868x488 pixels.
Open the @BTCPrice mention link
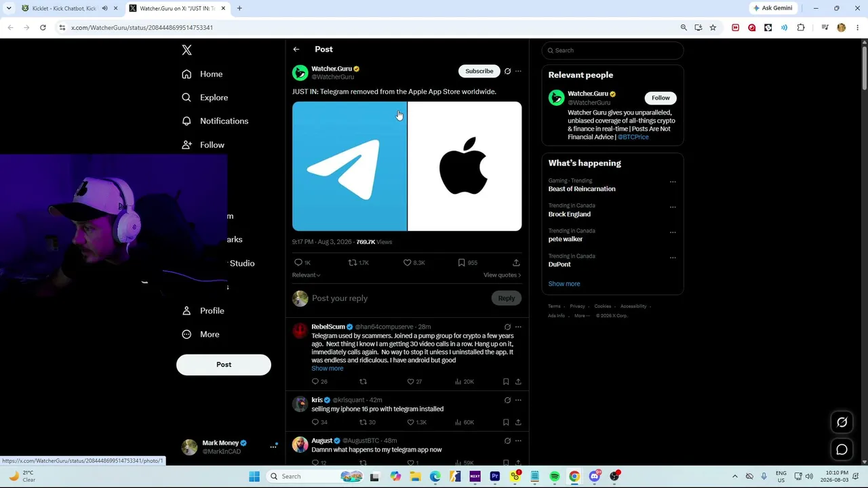click(633, 137)
